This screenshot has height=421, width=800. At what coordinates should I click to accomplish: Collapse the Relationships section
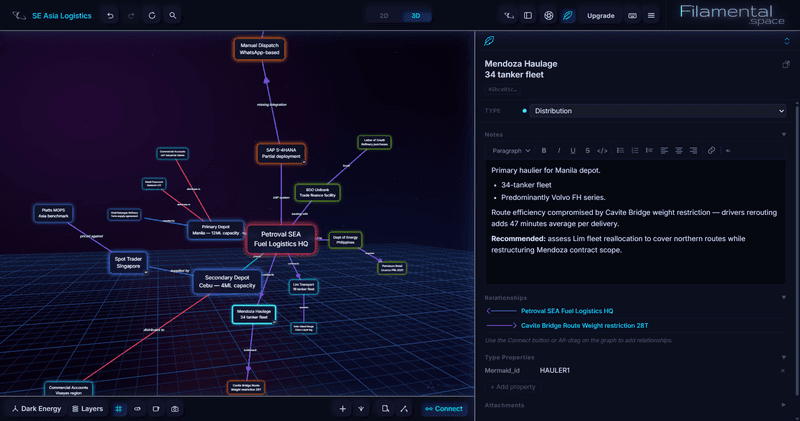pos(784,298)
